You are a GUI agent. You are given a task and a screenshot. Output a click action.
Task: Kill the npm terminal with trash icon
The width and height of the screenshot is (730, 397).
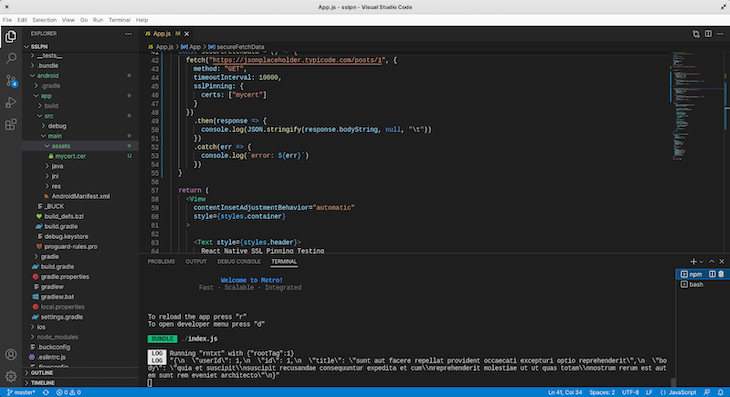pos(721,274)
